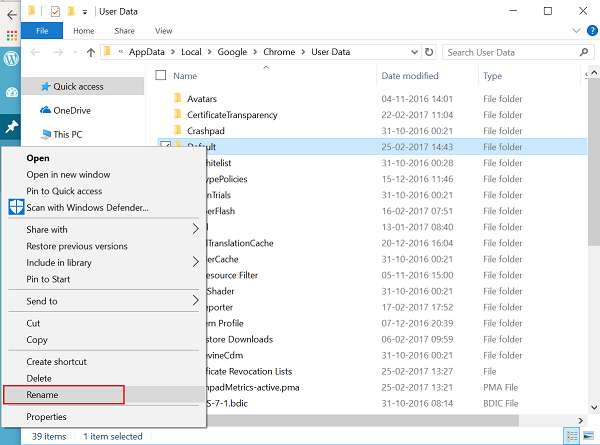Image resolution: width=600 pixels, height=445 pixels.
Task: Sort by Type column header
Action: (492, 76)
